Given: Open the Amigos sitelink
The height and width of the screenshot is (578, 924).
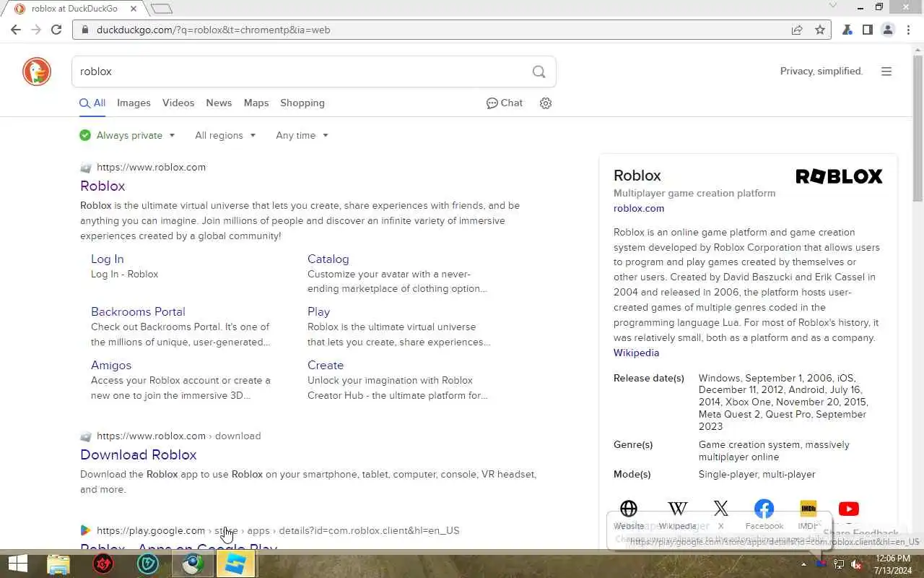Looking at the screenshot, I should [x=111, y=365].
